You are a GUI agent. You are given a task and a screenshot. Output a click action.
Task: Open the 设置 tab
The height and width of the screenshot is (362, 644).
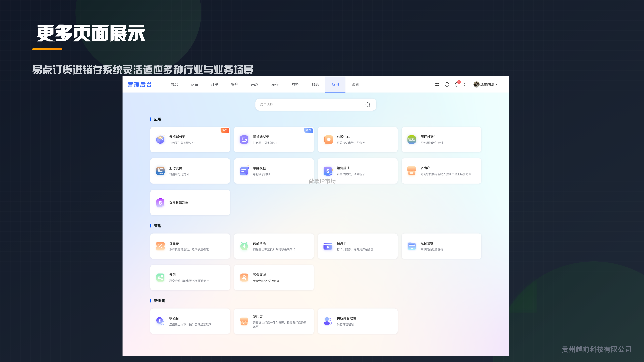(x=355, y=84)
